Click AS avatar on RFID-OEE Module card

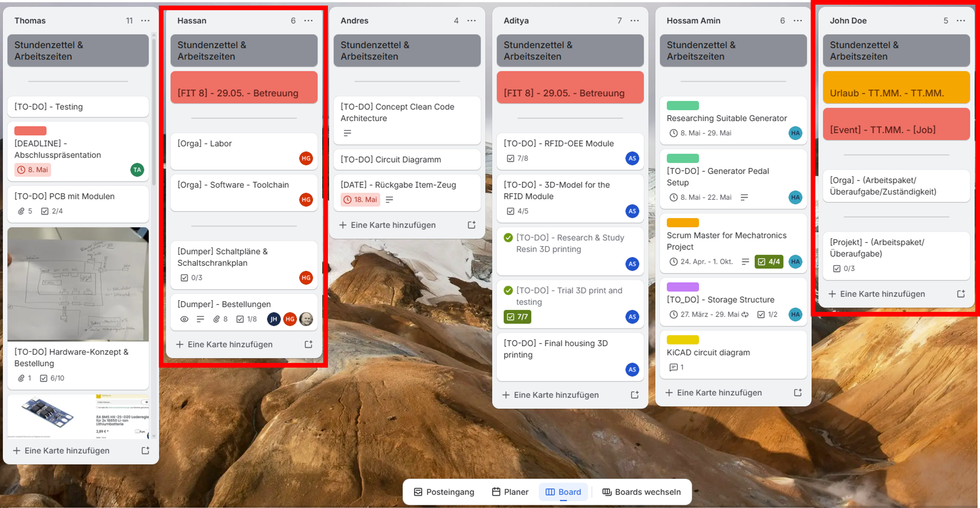(632, 159)
